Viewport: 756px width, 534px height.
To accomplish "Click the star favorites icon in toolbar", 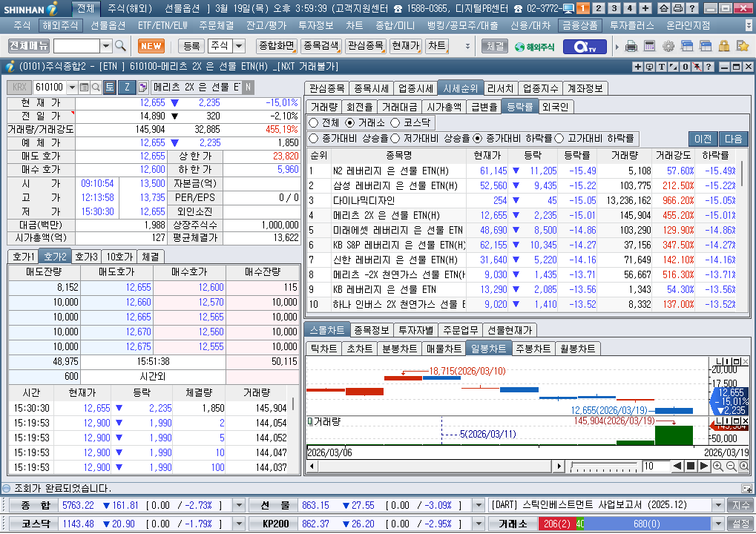I will pyautogui.click(x=743, y=46).
